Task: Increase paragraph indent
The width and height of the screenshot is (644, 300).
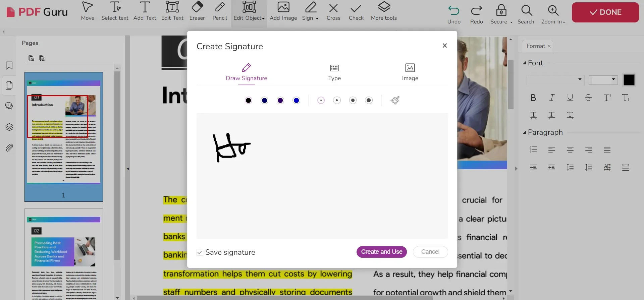Action: click(533, 167)
